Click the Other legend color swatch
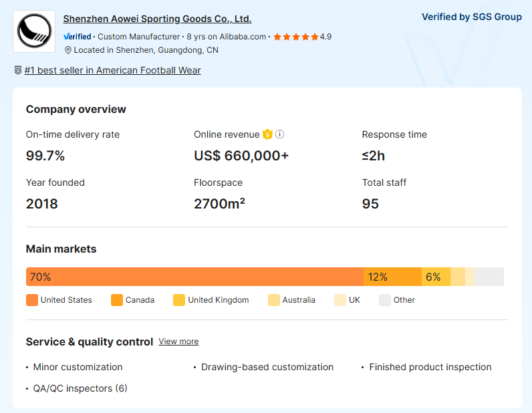The height and width of the screenshot is (413, 532). click(385, 300)
